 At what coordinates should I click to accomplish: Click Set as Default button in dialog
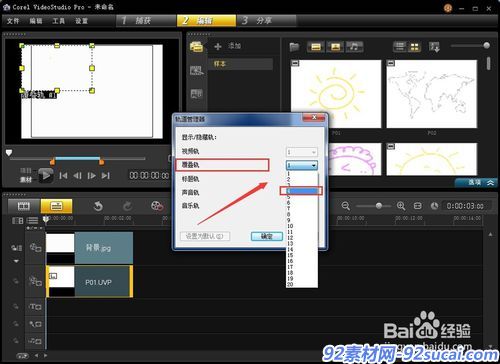pos(205,236)
